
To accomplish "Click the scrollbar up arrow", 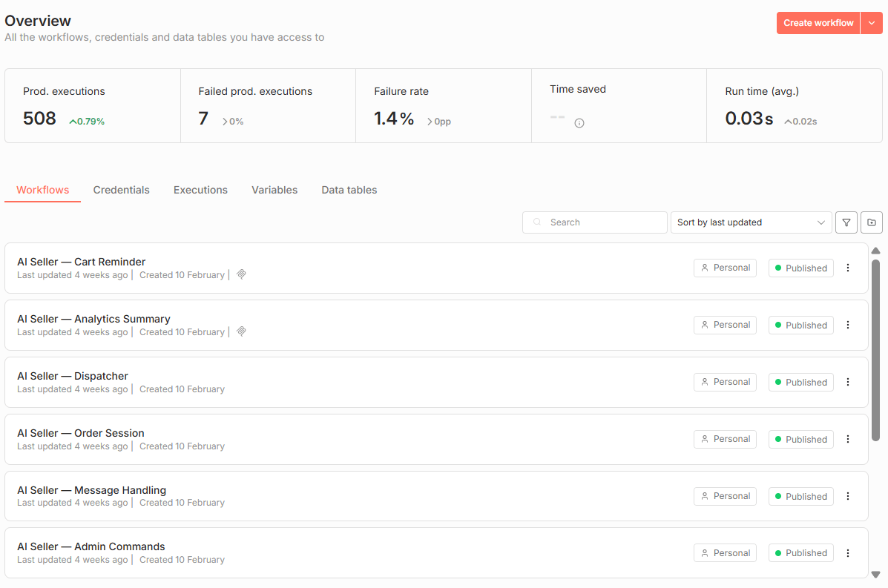I will (875, 251).
